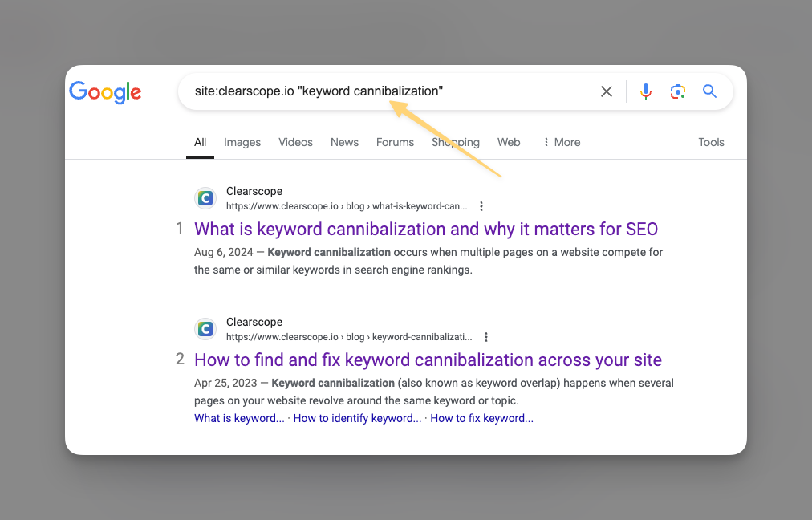
Task: Click Clearscope site name above second result
Action: (x=254, y=322)
